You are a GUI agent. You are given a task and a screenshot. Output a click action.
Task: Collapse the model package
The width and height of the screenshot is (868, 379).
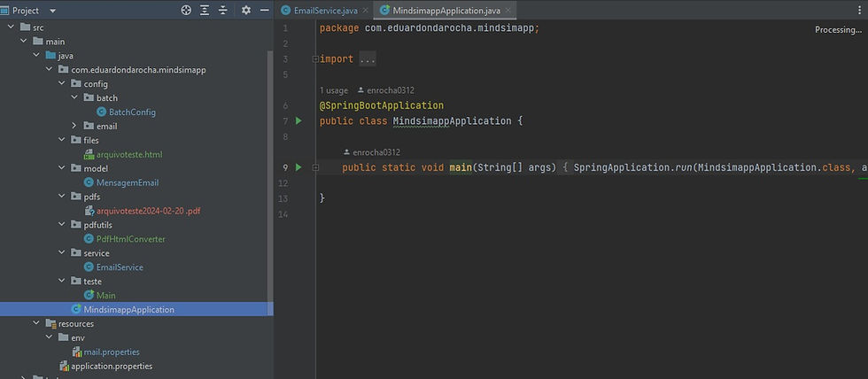(62, 168)
